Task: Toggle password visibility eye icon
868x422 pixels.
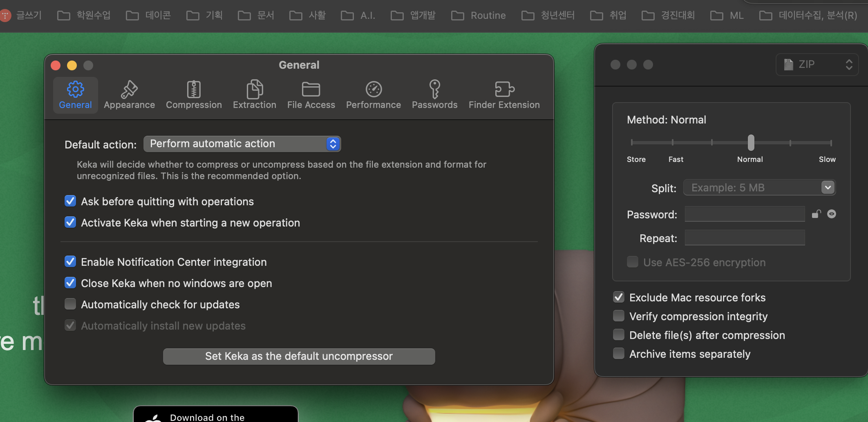Action: [x=832, y=214]
